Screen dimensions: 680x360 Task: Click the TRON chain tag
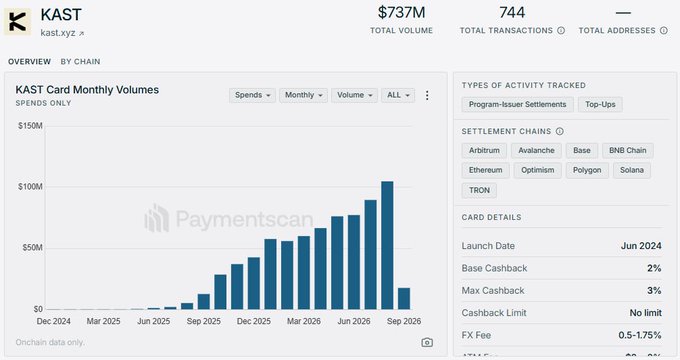479,190
